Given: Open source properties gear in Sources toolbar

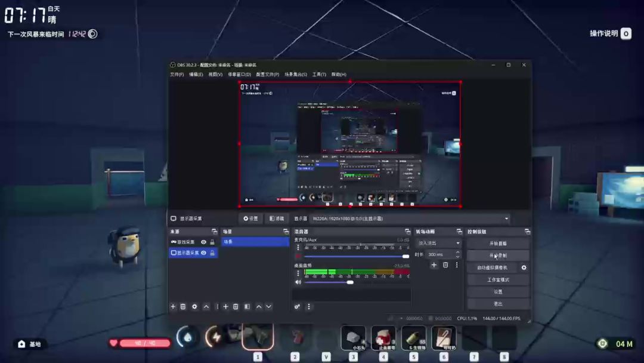Looking at the screenshot, I should tap(194, 307).
